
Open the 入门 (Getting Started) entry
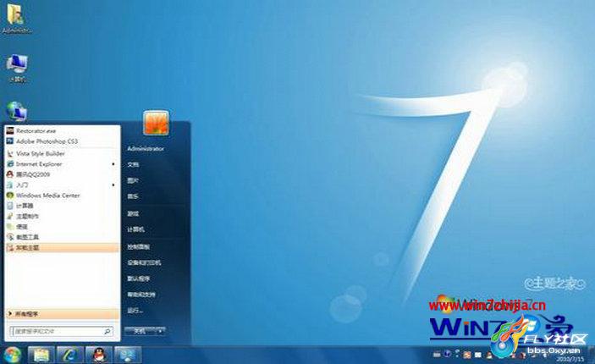63,185
